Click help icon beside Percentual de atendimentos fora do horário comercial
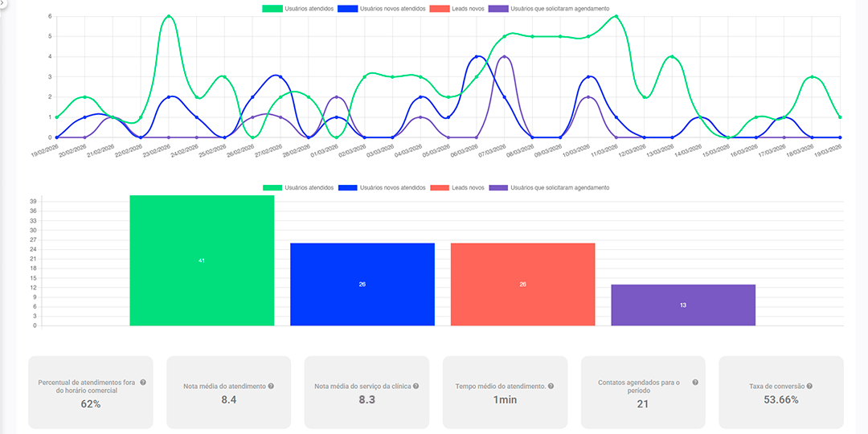This screenshot has height=434, width=868. point(143,382)
